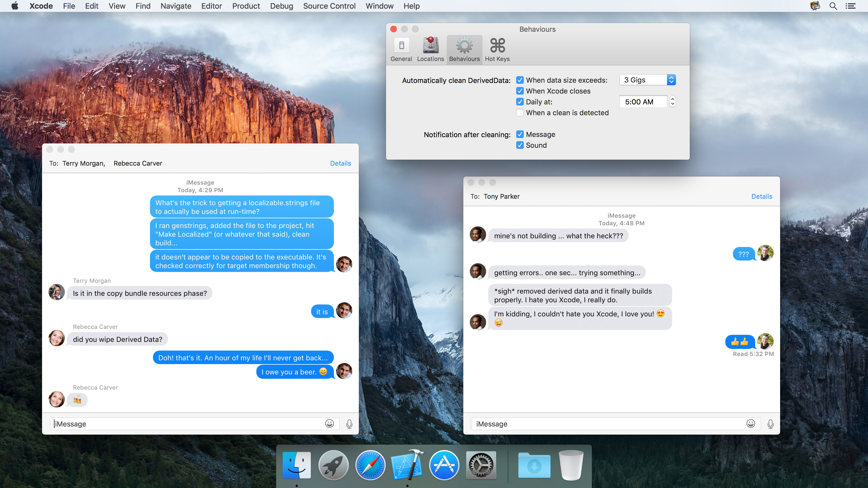Open Notification Center list icon
Screen dimensions: 868x488
click(x=851, y=6)
